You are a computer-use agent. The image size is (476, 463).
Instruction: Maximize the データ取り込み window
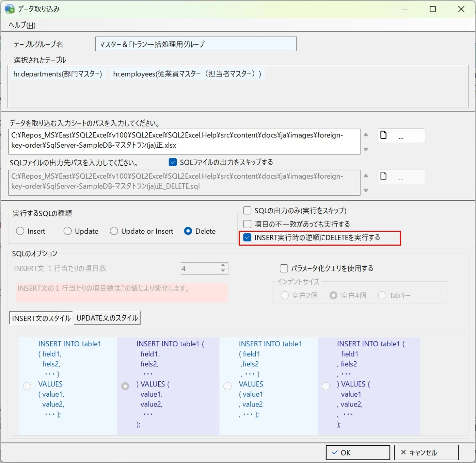433,9
